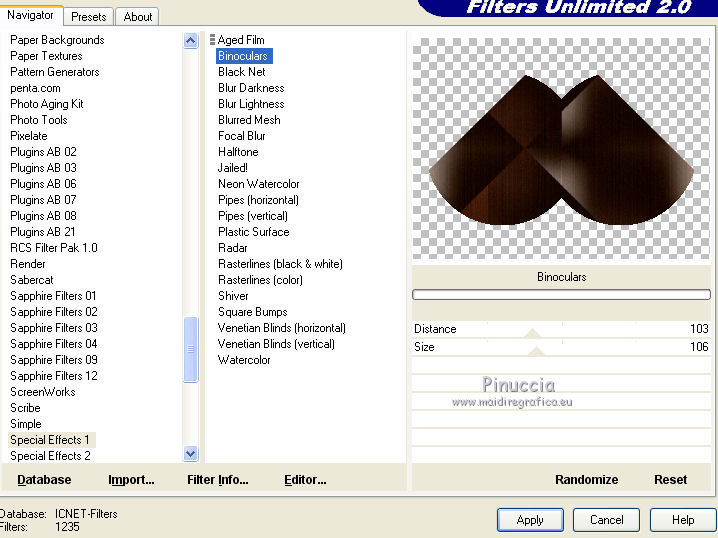Viewport: 718px width, 538px height.
Task: Select the Paper Backgrounds category
Action: (x=57, y=40)
